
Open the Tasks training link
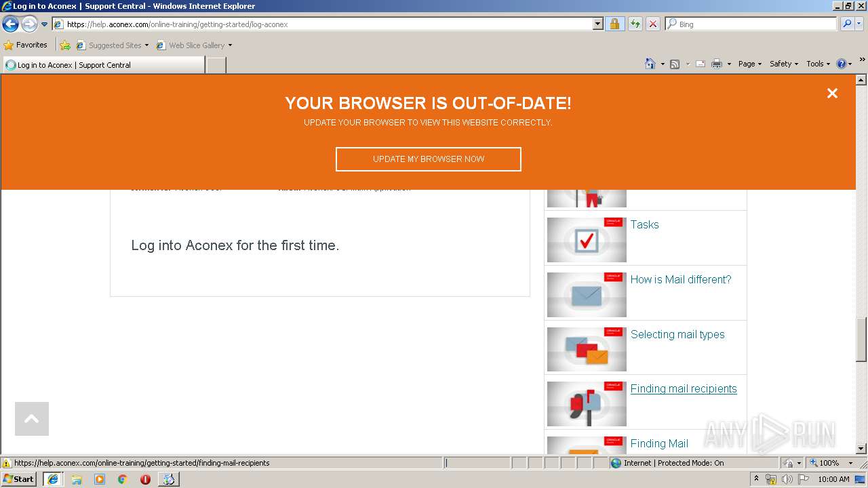pos(644,225)
